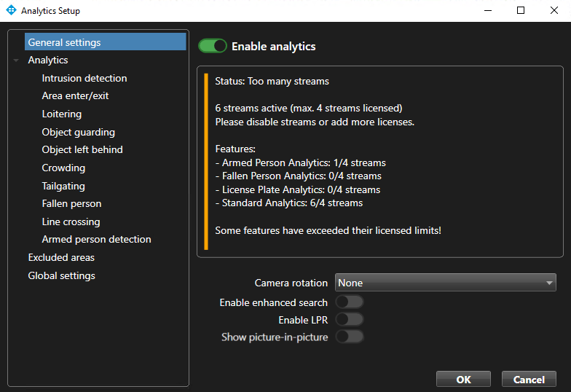Enable the LPR toggle

[349, 320]
